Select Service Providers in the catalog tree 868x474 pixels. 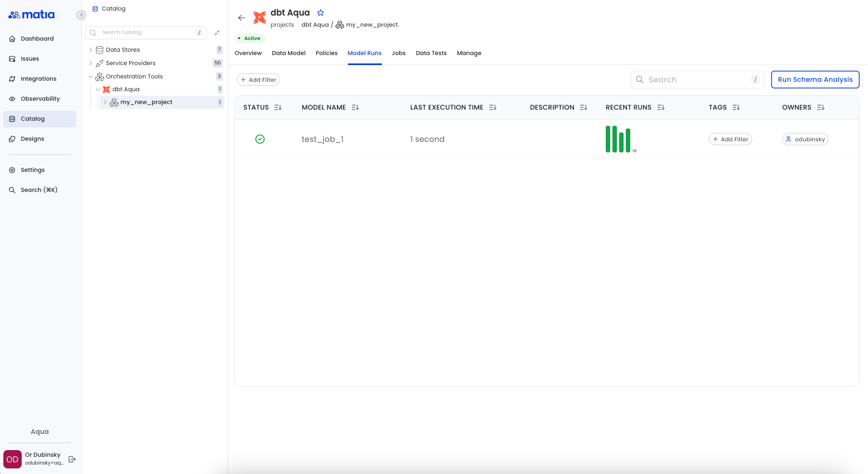click(x=130, y=63)
